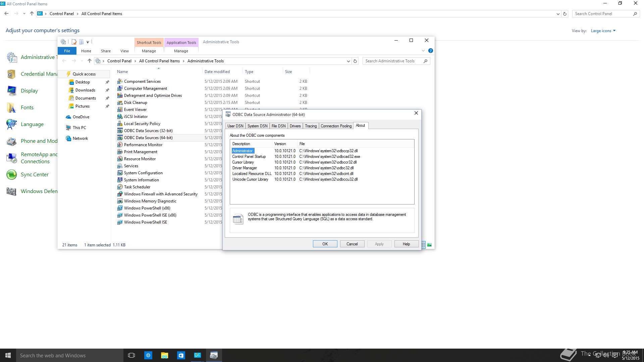The width and height of the screenshot is (644, 362).
Task: Click Windows Memory Diagnostic icon
Action: pyautogui.click(x=120, y=201)
